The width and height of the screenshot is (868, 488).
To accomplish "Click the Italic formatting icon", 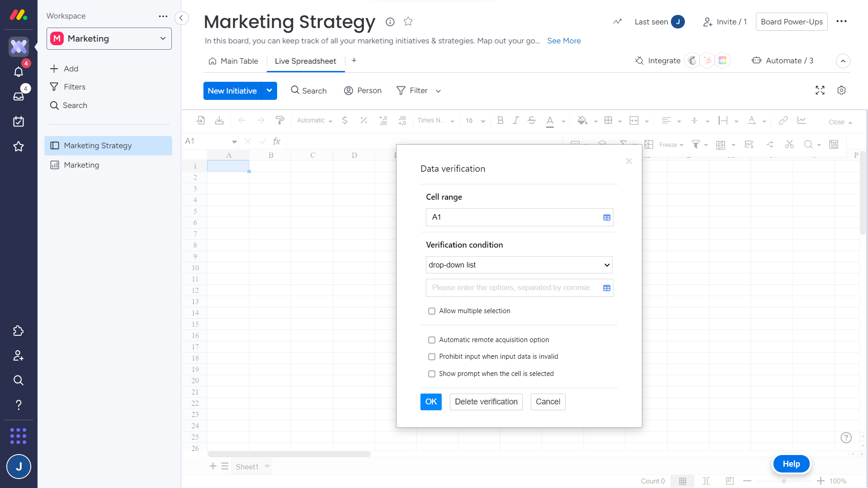I will coord(515,120).
